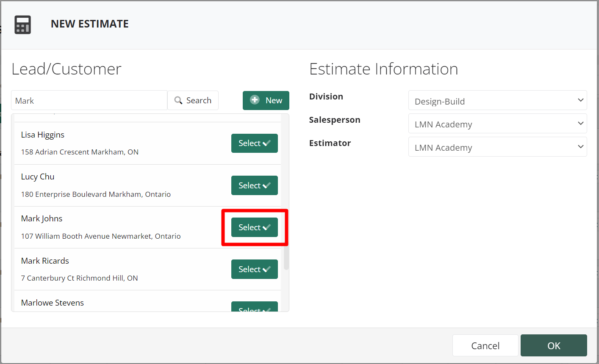599x364 pixels.
Task: Click the Search button
Action: tap(193, 100)
